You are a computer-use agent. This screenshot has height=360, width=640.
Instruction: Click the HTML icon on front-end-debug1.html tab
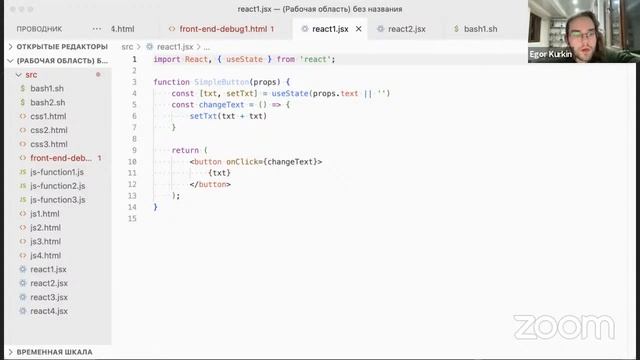pyautogui.click(x=172, y=29)
